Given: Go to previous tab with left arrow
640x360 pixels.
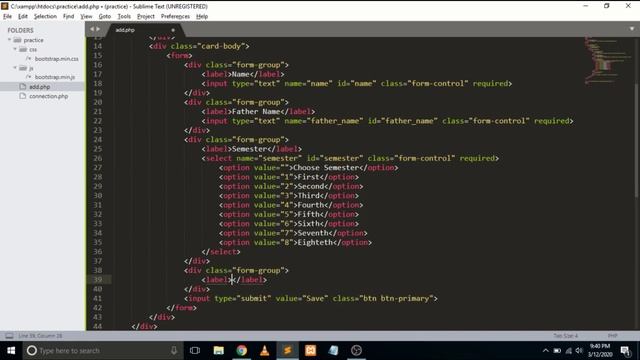Looking at the screenshot, I should pyautogui.click(x=92, y=29).
